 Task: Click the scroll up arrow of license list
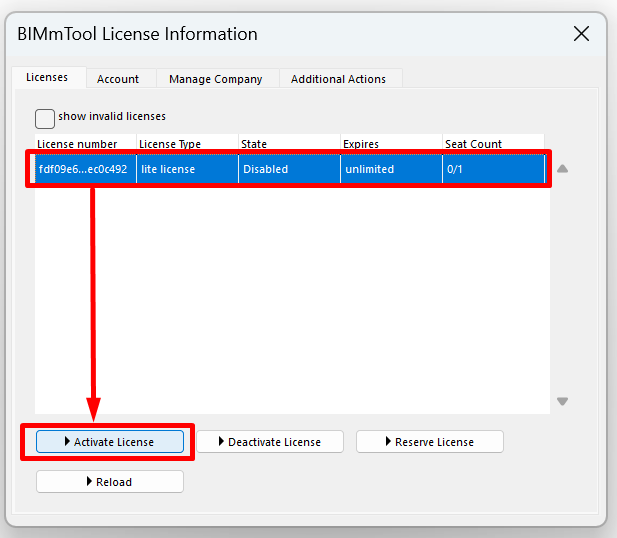point(562,169)
